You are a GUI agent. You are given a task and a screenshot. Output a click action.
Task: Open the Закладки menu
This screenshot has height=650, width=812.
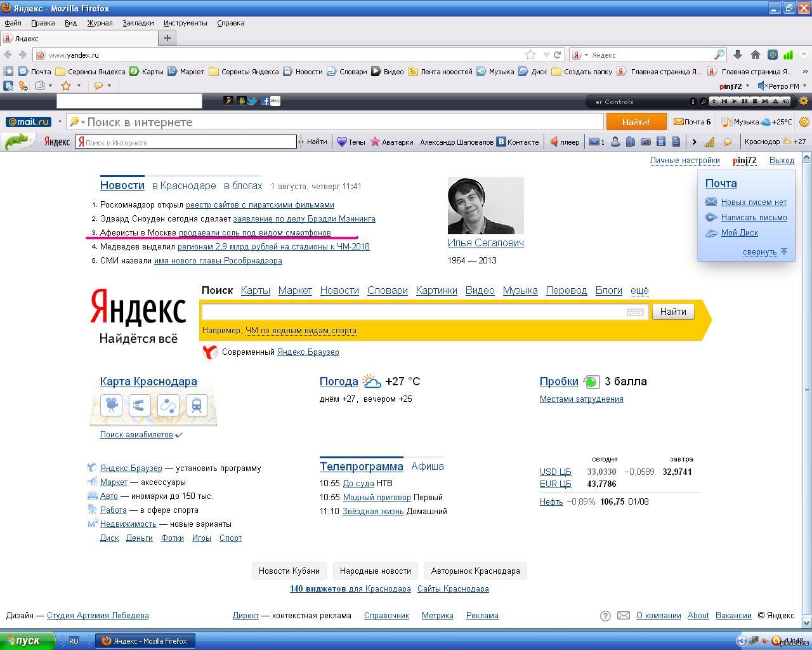[x=138, y=23]
